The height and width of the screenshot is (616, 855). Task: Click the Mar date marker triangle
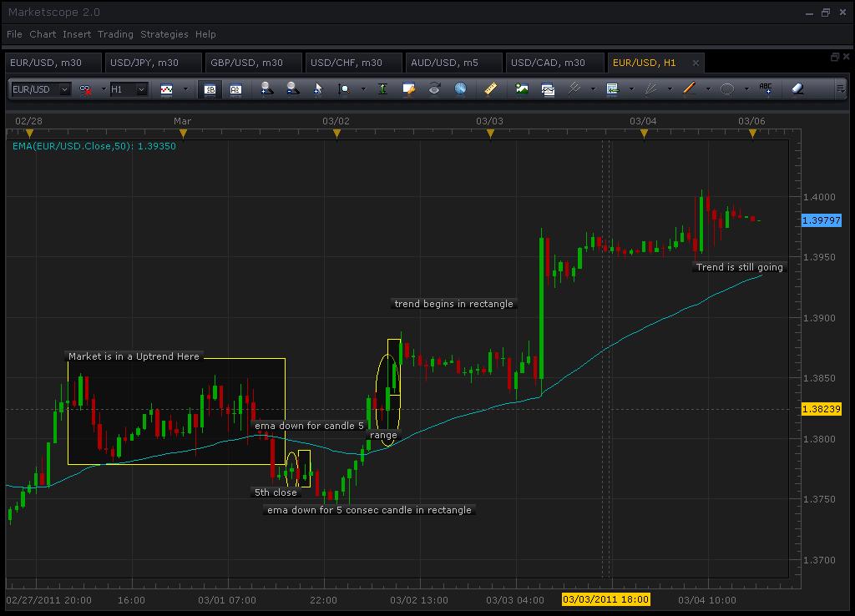coord(183,134)
